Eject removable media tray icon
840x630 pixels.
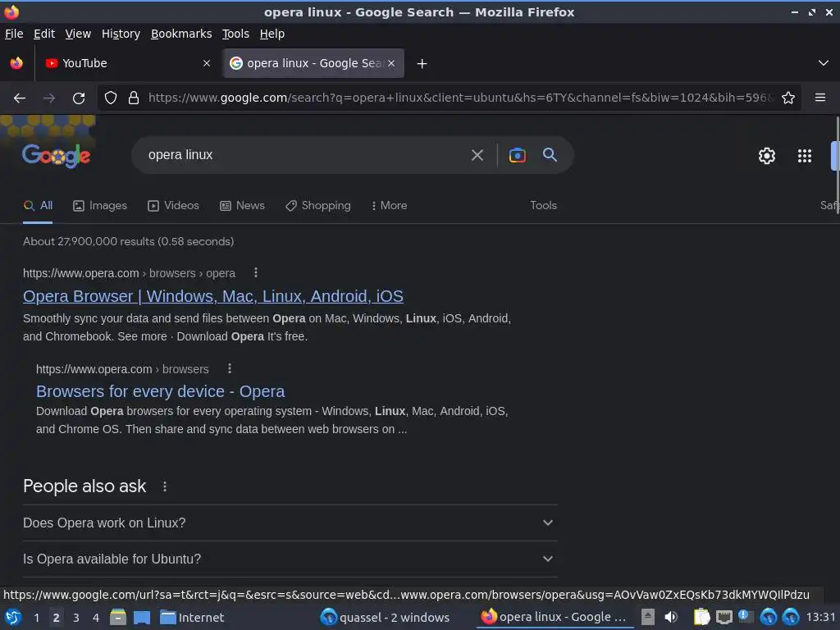648,618
